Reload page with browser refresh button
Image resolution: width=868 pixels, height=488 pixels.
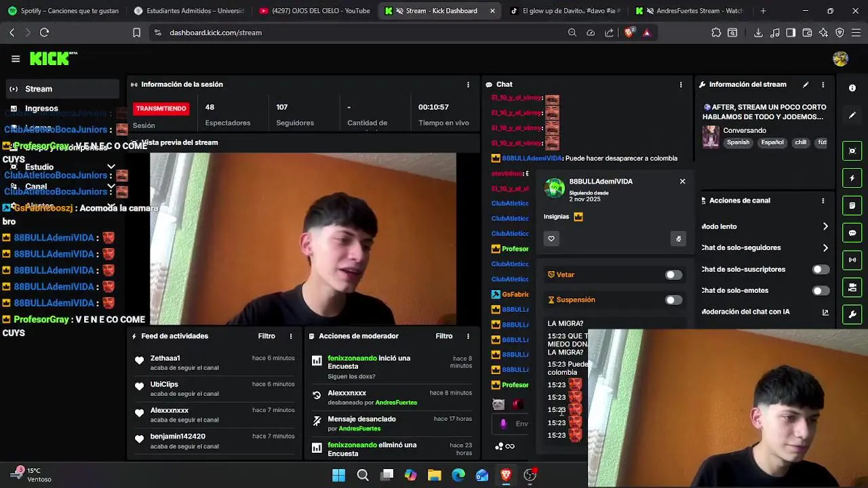(x=44, y=33)
